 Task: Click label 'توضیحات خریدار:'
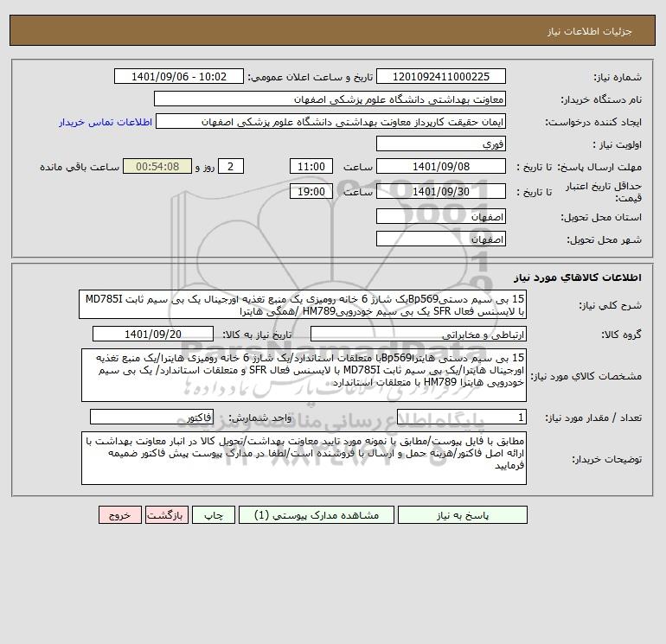click(607, 459)
